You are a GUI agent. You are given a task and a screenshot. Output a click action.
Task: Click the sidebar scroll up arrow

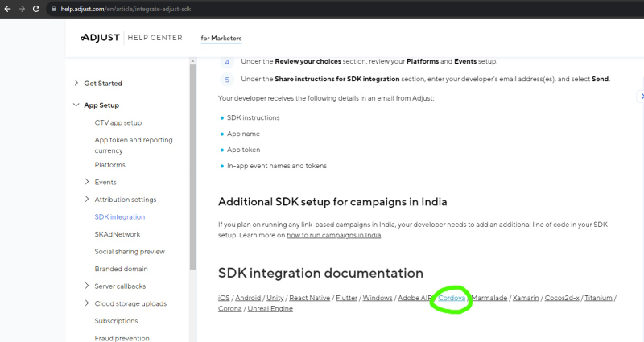pyautogui.click(x=192, y=61)
